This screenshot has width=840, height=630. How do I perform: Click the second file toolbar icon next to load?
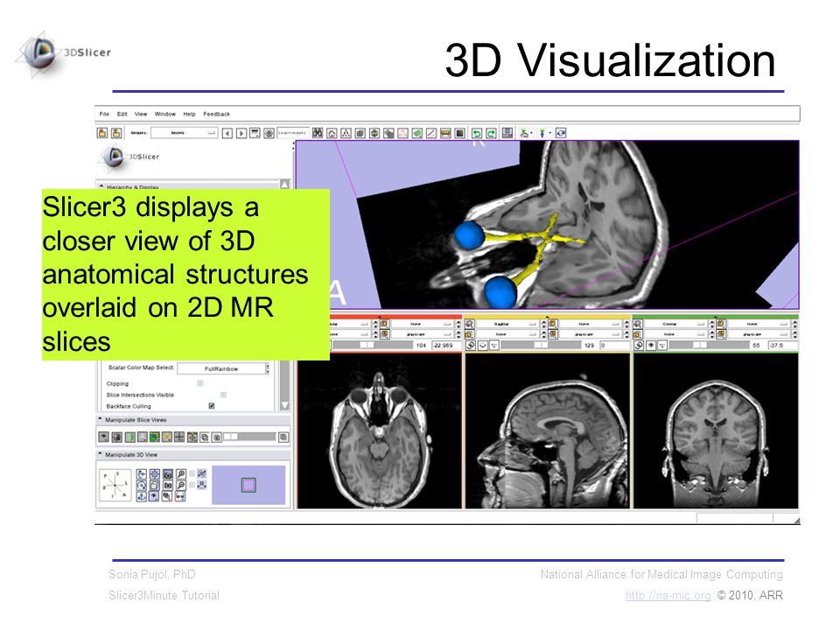[x=115, y=133]
